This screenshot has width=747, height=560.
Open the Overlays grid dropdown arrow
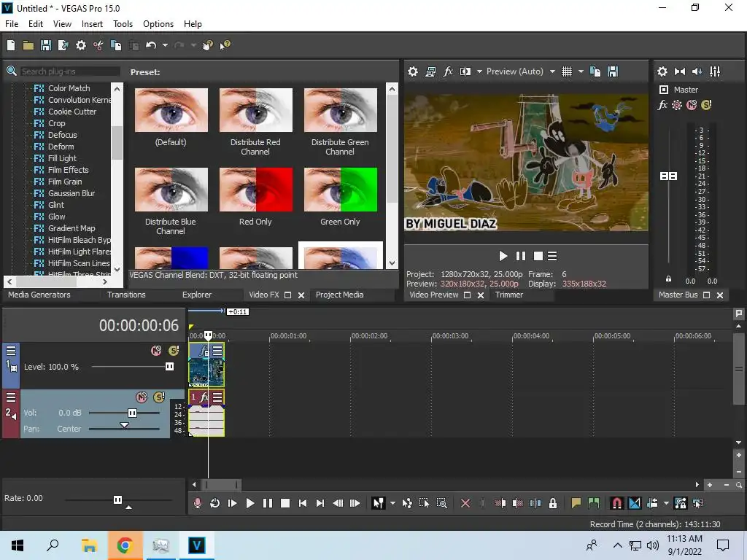(581, 71)
